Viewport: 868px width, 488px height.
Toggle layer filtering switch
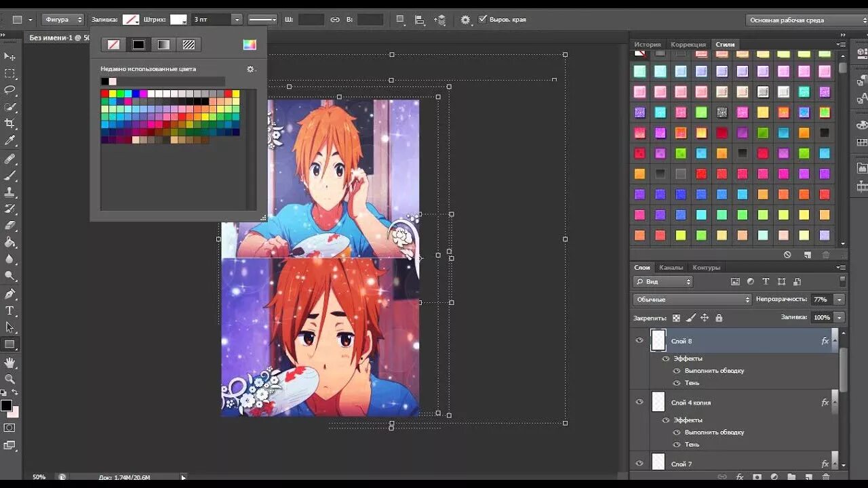843,281
